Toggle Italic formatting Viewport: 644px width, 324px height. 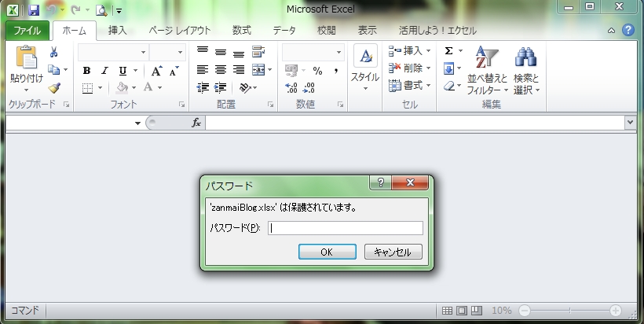(x=104, y=71)
